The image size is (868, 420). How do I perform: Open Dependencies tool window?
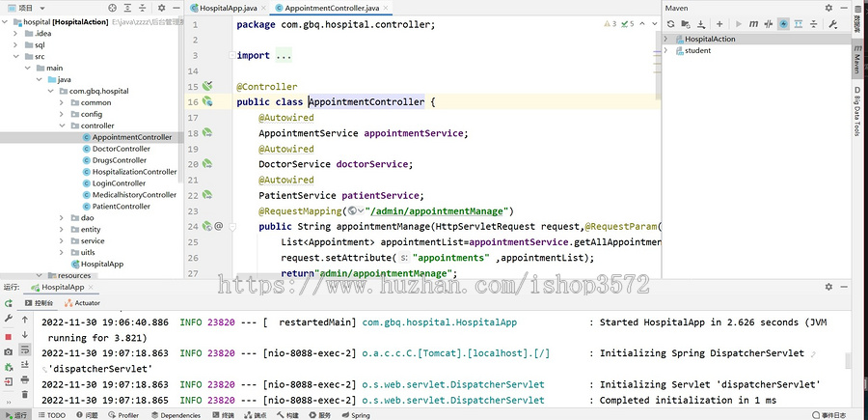point(176,415)
